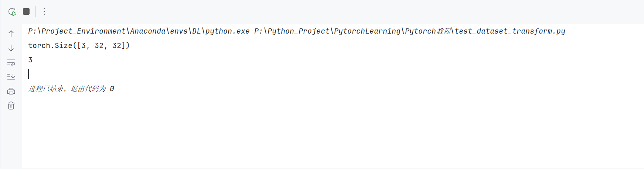The height and width of the screenshot is (169, 644).
Task: Print the console output
Action: pos(11,91)
